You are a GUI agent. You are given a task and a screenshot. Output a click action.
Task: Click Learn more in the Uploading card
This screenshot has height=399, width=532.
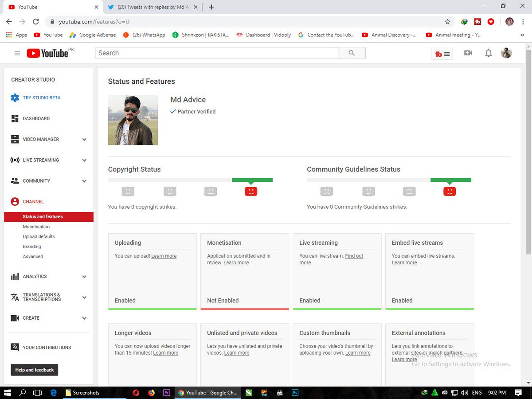tap(164, 256)
